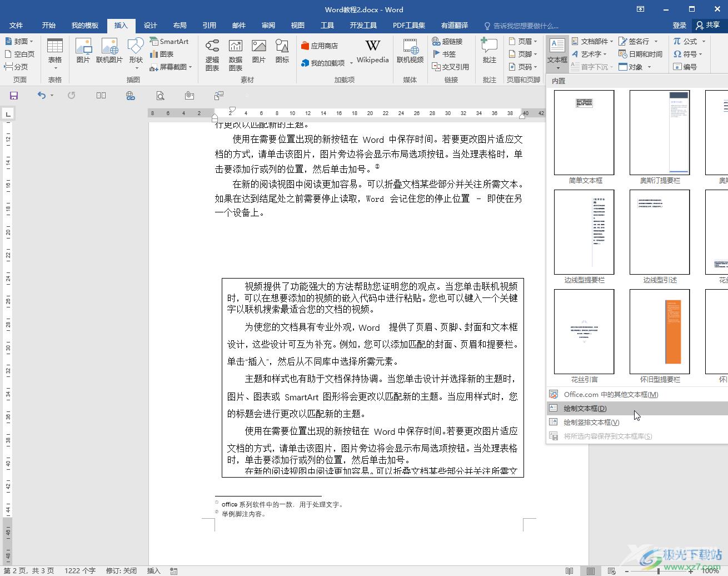This screenshot has height=576, width=728.
Task: Click the 书签 bookmark button
Action: pyautogui.click(x=444, y=54)
